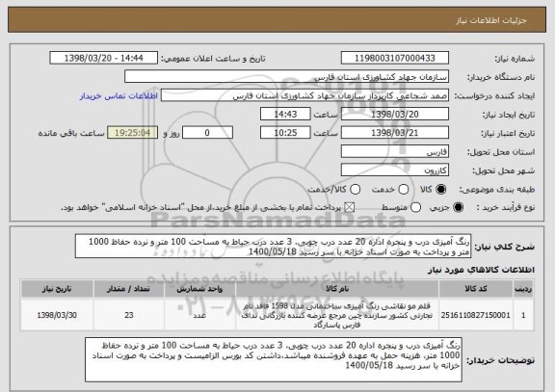This screenshot has height=392, width=555.
Task: Open the اطلاعات تماس خریدار link
Action: click(119, 96)
